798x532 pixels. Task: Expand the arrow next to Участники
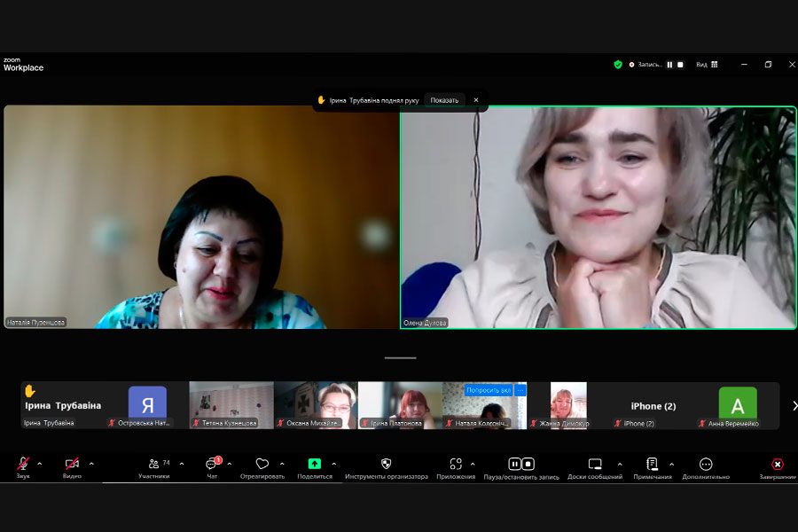(x=182, y=464)
